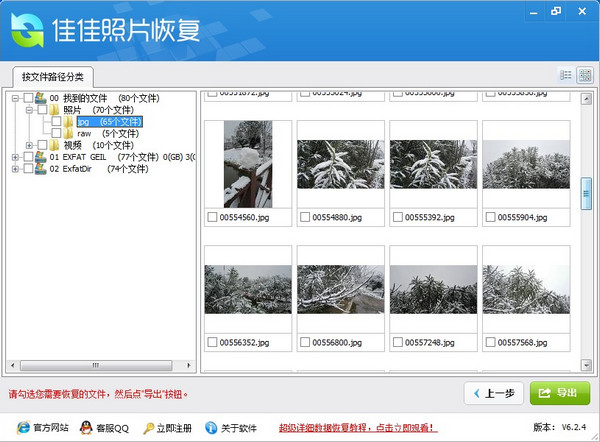
Task: Tick checkbox for 00554880.jpg
Action: pyautogui.click(x=305, y=217)
